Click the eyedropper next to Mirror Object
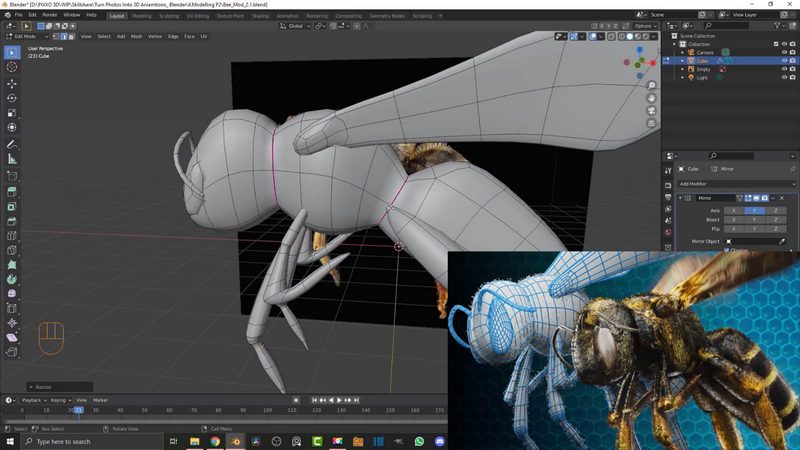This screenshot has width=800, height=450. coord(782,241)
